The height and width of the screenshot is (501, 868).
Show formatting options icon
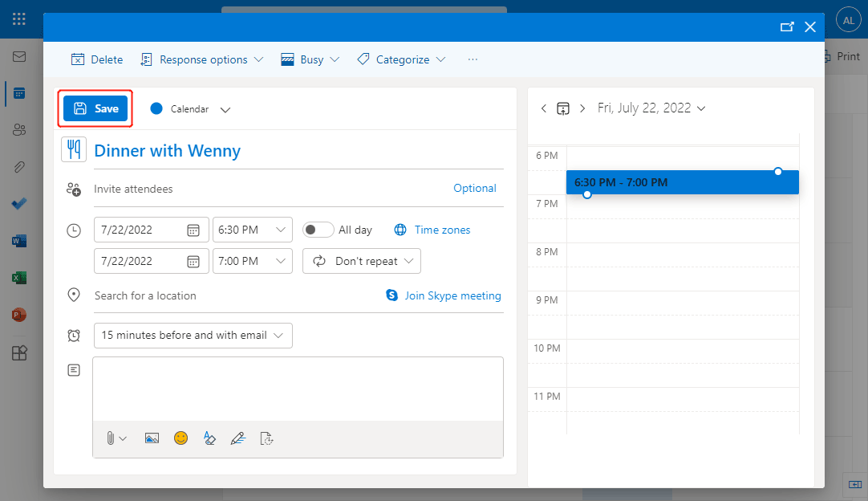[209, 438]
